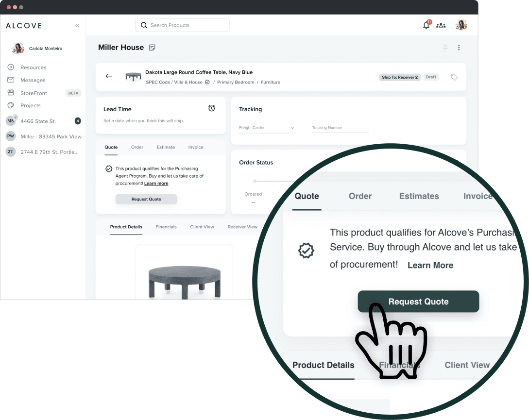Set lead time with alarm clock icon
This screenshot has height=420, width=529.
point(212,108)
